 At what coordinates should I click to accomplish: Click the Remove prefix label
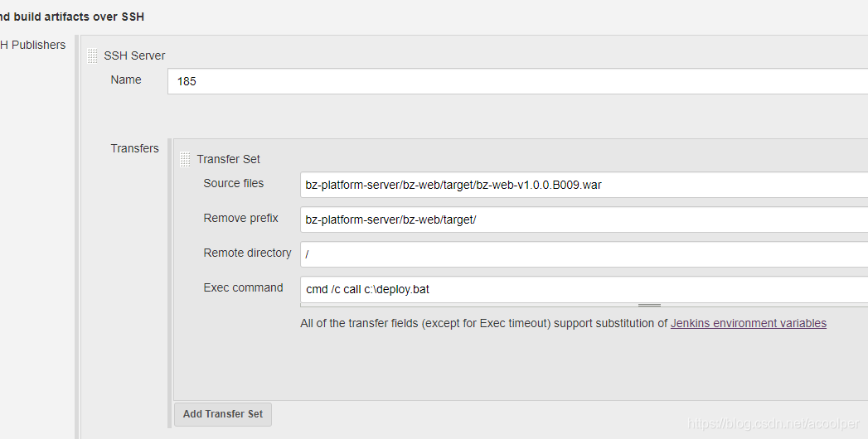pyautogui.click(x=240, y=219)
